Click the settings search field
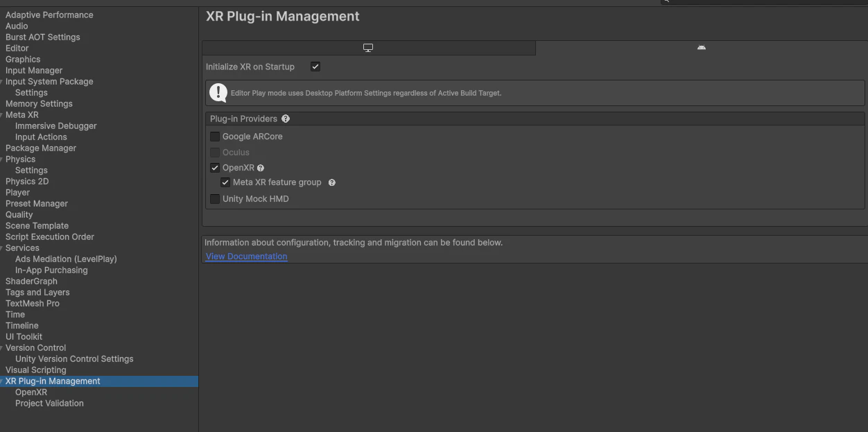The image size is (868, 432). pos(764,2)
